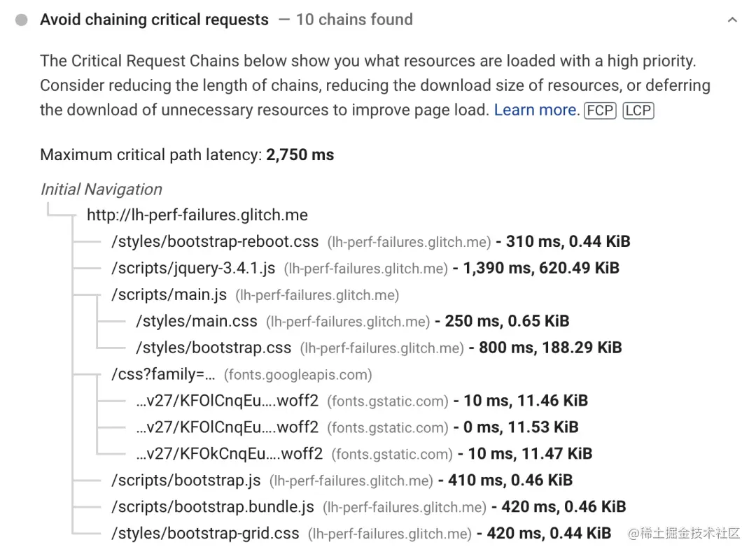Select the /scripts/main.js chain node
This screenshot has width=756, height=556.
[169, 295]
